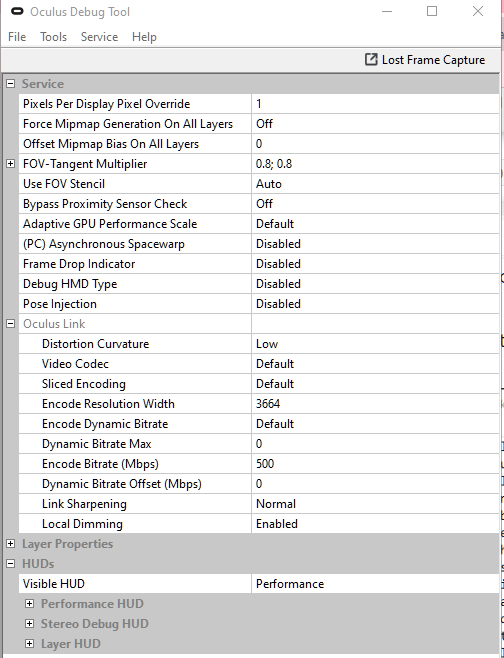Open the Service menu
Screen dimensions: 504x658
pos(99,37)
